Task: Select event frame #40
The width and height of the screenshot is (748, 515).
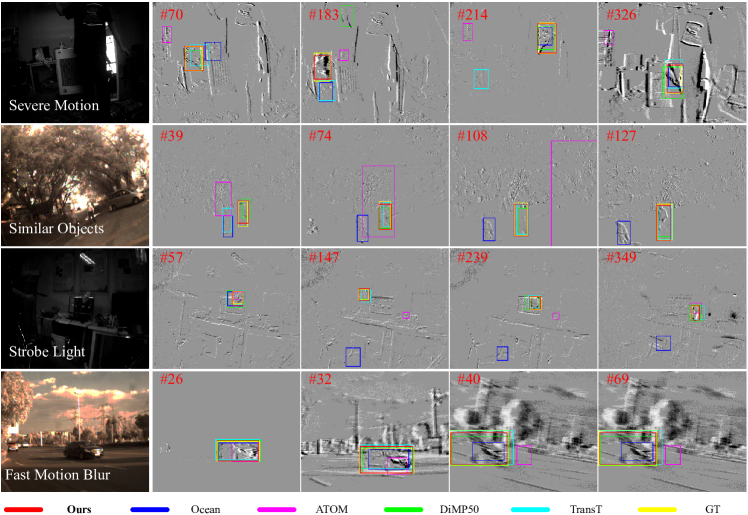Action: [523, 432]
